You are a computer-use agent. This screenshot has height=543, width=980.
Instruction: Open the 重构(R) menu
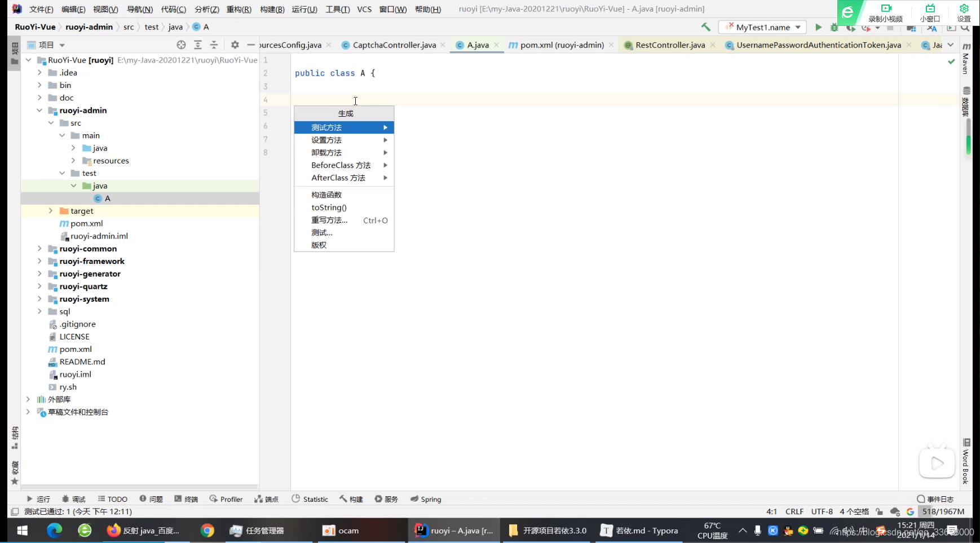coord(239,9)
